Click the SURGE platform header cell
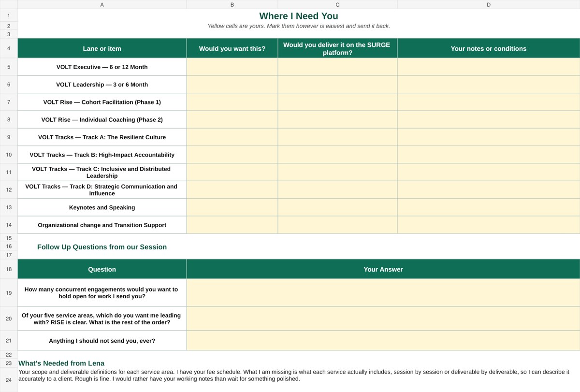580x392 pixels. tap(337, 48)
